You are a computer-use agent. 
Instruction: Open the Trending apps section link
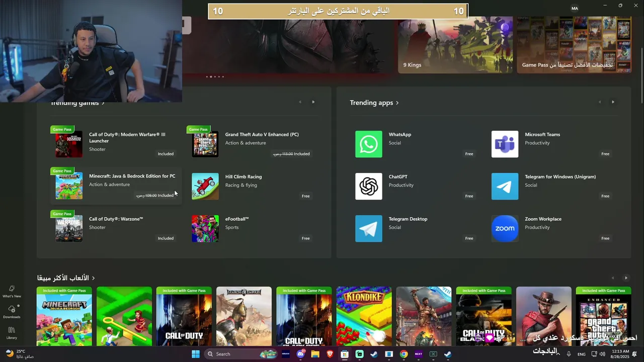tap(374, 103)
